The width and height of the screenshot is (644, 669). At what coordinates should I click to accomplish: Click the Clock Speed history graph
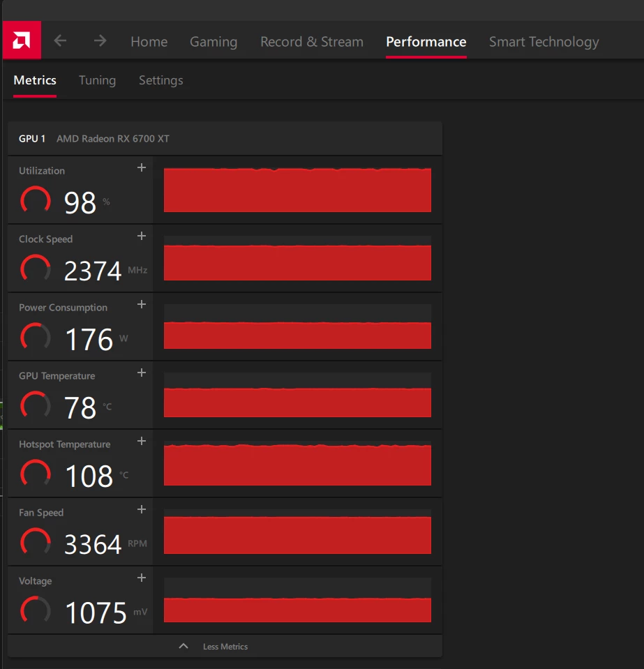[x=297, y=258]
